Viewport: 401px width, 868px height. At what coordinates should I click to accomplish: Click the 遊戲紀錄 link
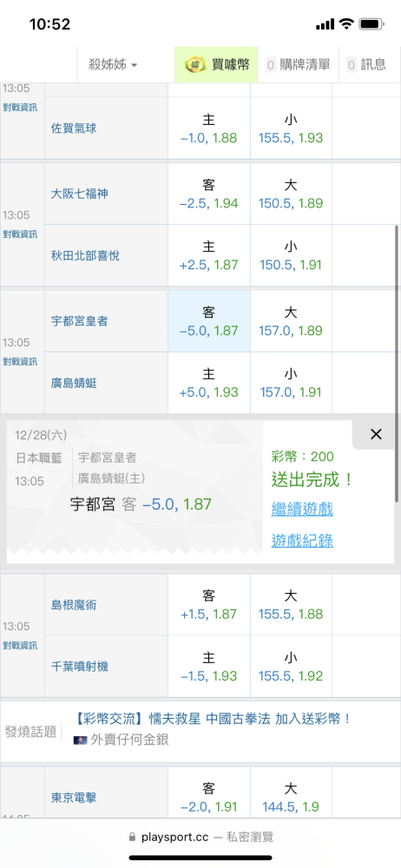click(302, 540)
